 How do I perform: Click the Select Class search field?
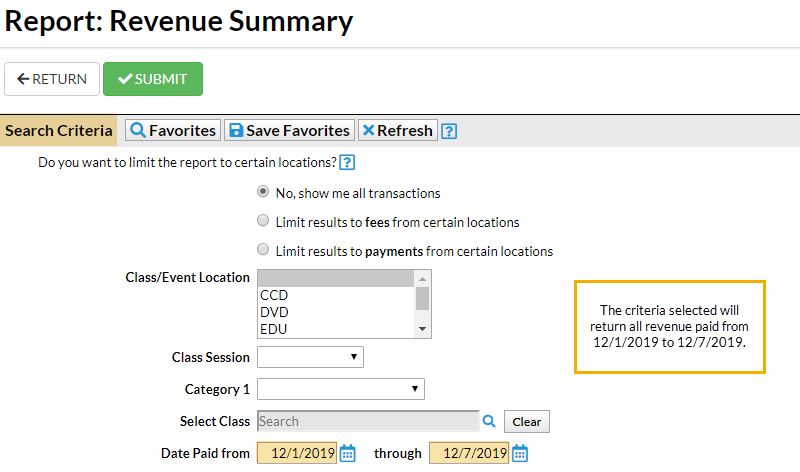(368, 422)
